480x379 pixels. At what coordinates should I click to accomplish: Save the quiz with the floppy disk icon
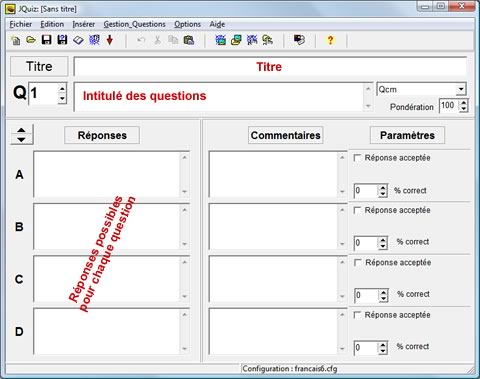pos(46,40)
